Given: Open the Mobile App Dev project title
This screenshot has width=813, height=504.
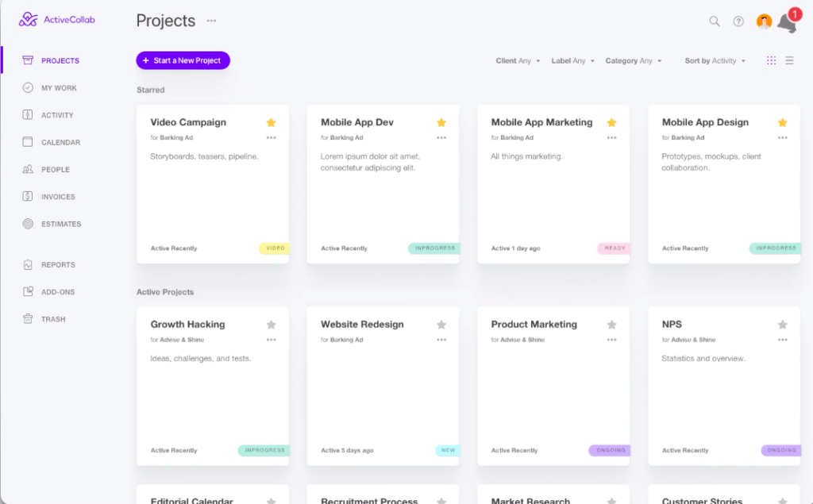Looking at the screenshot, I should point(357,122).
